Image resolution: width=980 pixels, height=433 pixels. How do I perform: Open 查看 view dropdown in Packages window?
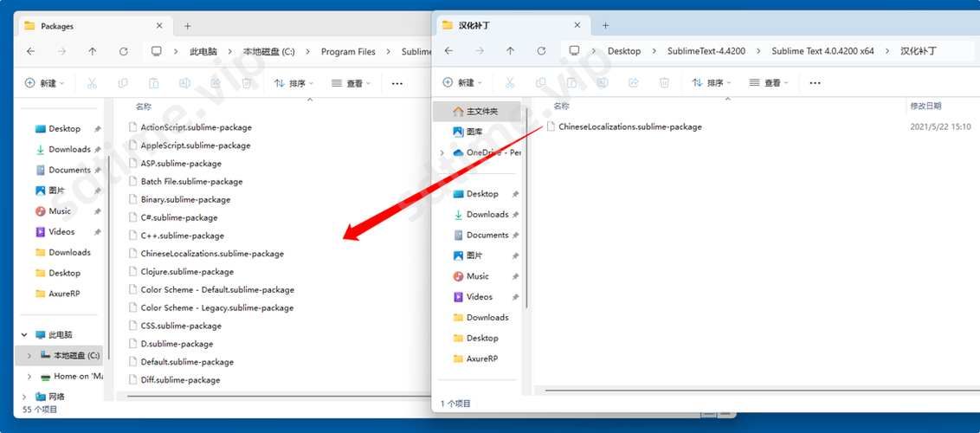(351, 83)
